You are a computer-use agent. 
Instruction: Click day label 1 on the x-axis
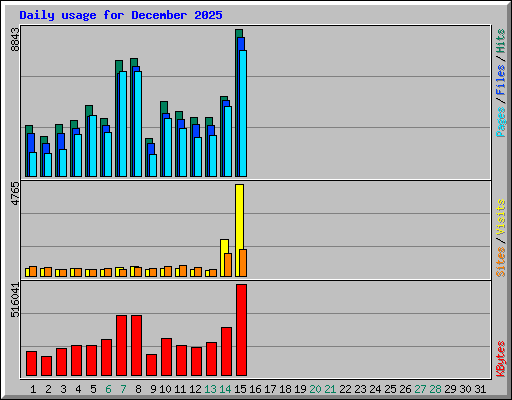[33, 389]
